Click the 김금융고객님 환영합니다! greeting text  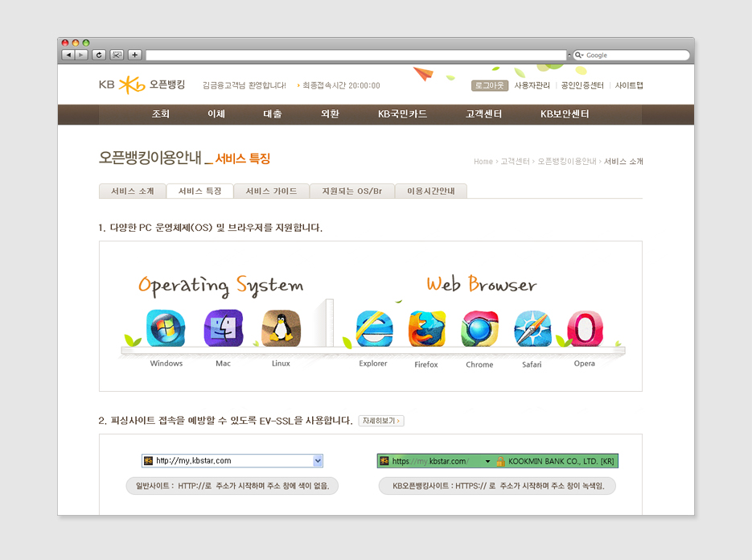click(x=245, y=85)
